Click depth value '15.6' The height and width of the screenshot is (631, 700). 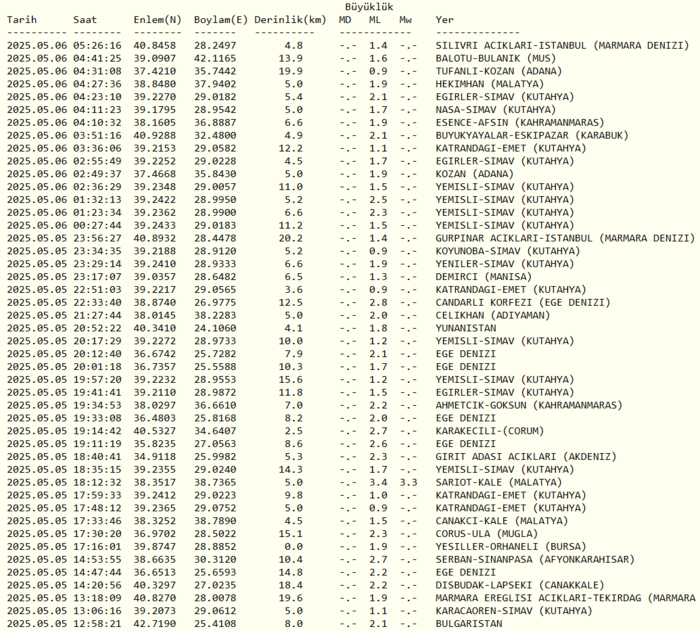pyautogui.click(x=291, y=380)
